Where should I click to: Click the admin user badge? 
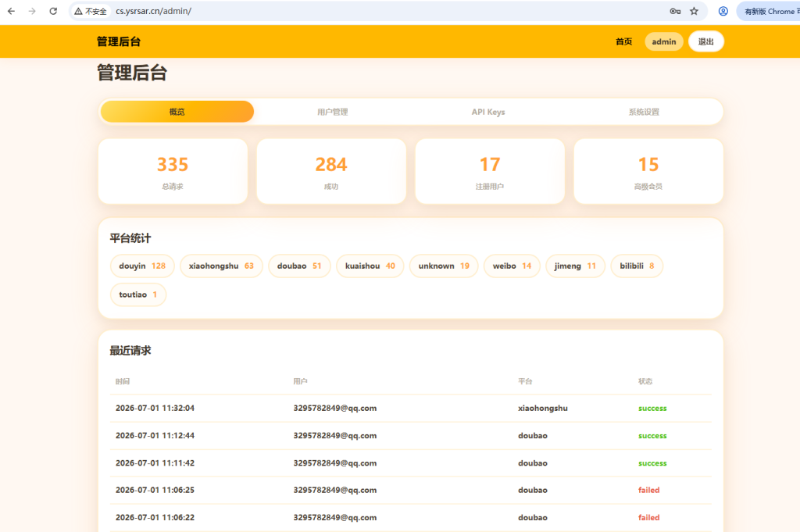[664, 42]
